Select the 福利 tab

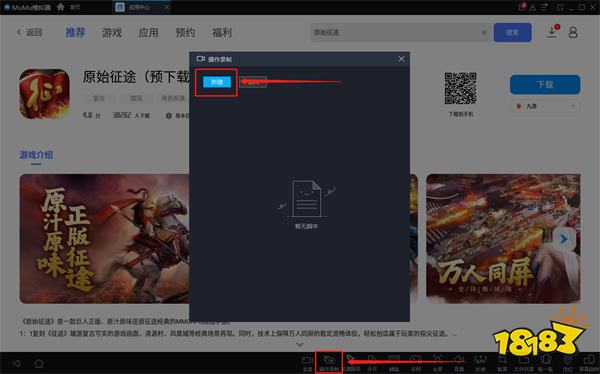(x=222, y=33)
